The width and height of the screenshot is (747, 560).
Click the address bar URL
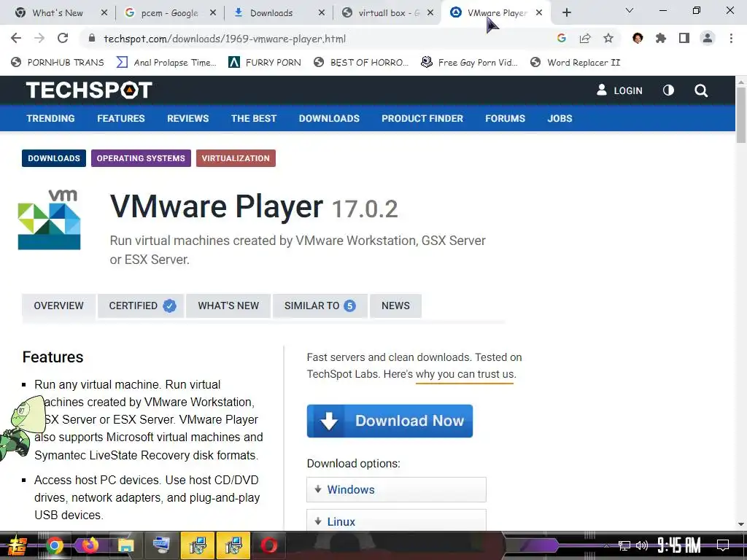225,39
